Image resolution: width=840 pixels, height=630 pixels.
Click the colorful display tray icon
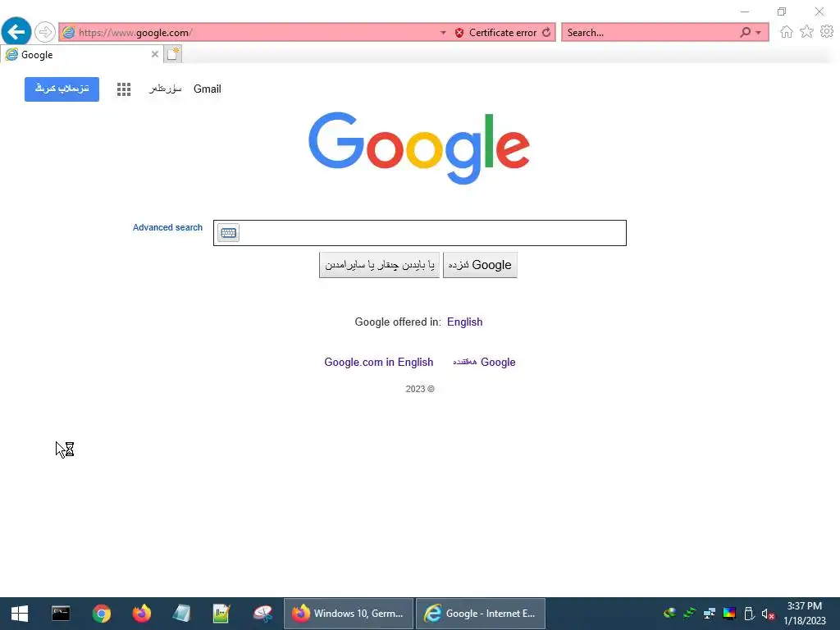click(x=729, y=614)
